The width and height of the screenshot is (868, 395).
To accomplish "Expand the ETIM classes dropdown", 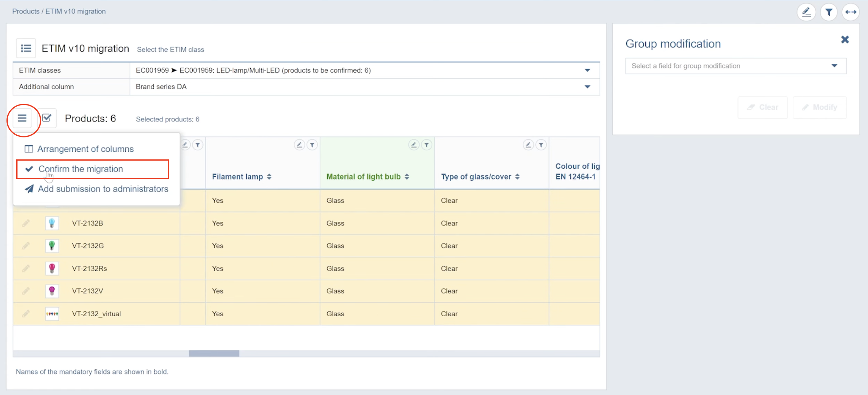I will [587, 70].
